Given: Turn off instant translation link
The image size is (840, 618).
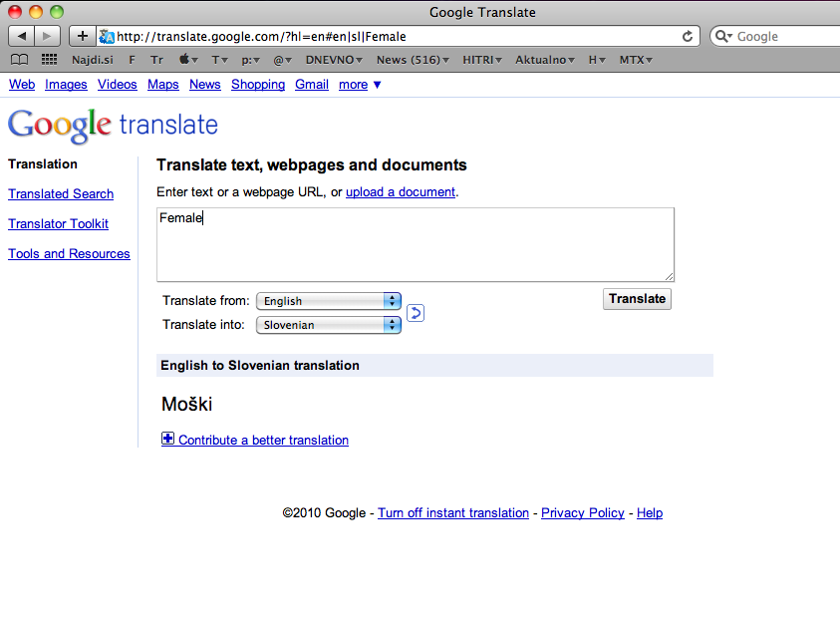Looking at the screenshot, I should (x=452, y=513).
